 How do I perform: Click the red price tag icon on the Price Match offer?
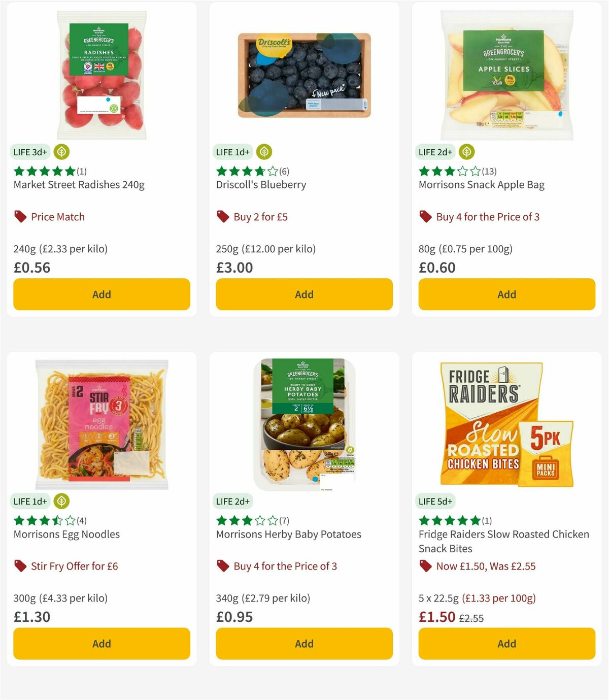20,217
